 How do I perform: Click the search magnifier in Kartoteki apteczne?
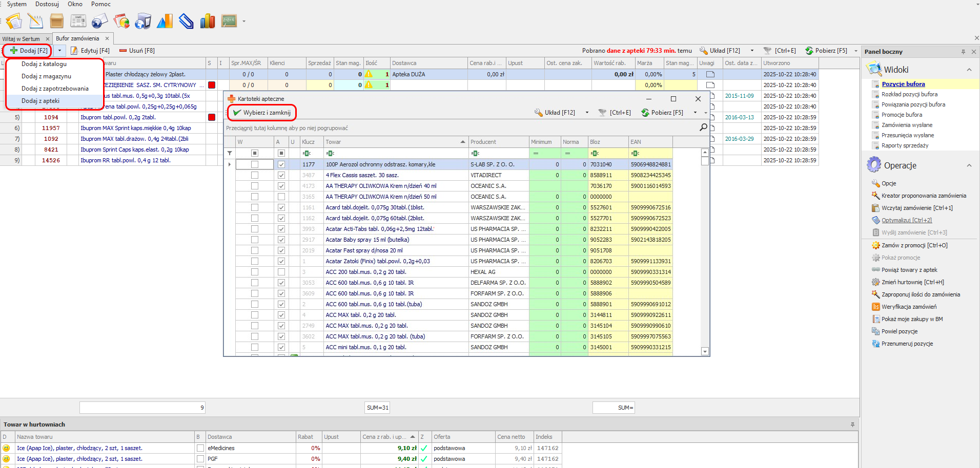703,127
